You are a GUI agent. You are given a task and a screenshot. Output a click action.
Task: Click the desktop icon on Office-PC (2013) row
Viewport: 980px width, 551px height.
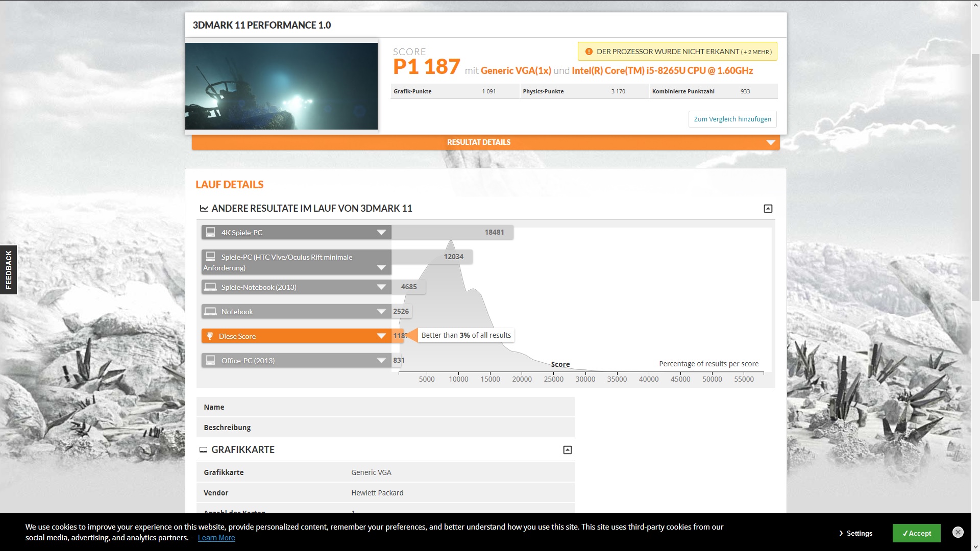click(210, 360)
